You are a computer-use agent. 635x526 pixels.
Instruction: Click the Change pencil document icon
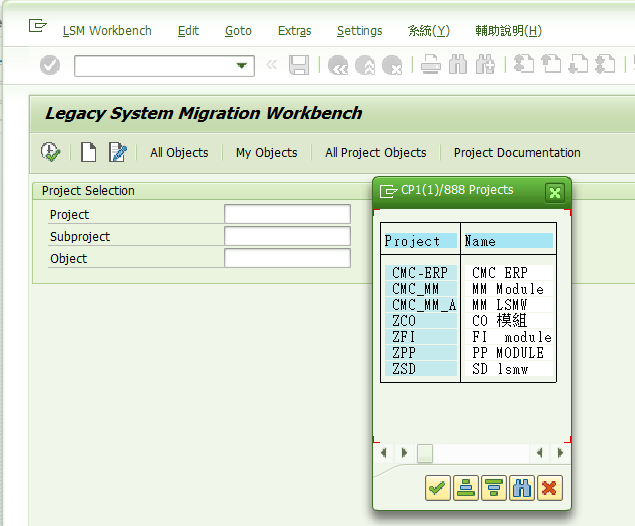[x=118, y=152]
